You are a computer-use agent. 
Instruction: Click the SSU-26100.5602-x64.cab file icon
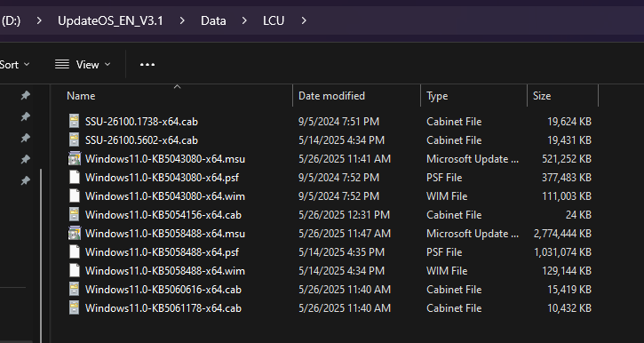(x=74, y=140)
